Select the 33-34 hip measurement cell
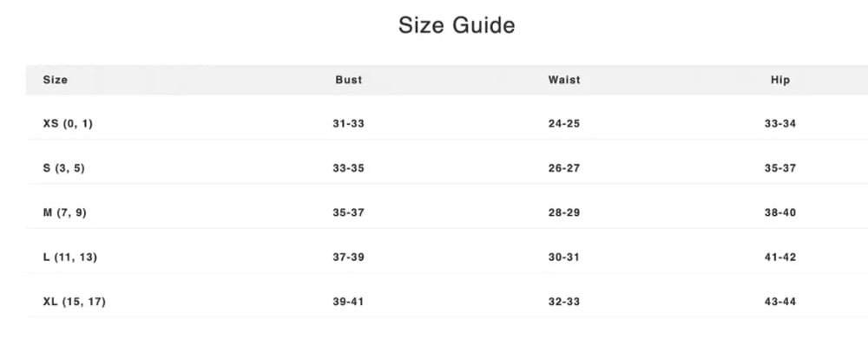This screenshot has height=346, width=868. point(780,124)
